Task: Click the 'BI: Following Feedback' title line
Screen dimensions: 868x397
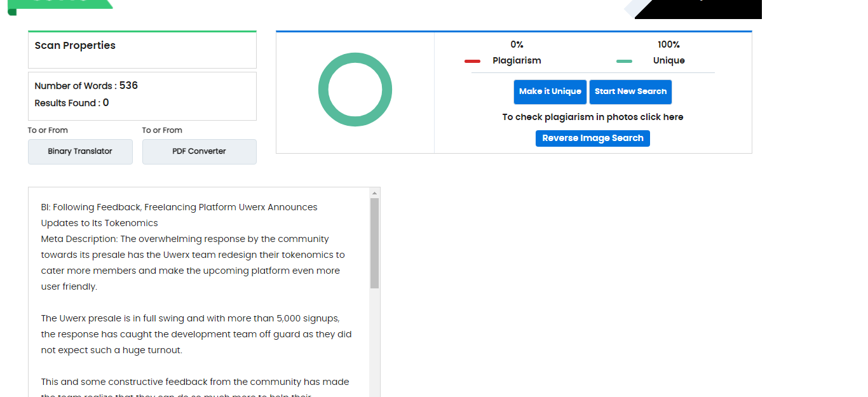Action: click(x=179, y=207)
